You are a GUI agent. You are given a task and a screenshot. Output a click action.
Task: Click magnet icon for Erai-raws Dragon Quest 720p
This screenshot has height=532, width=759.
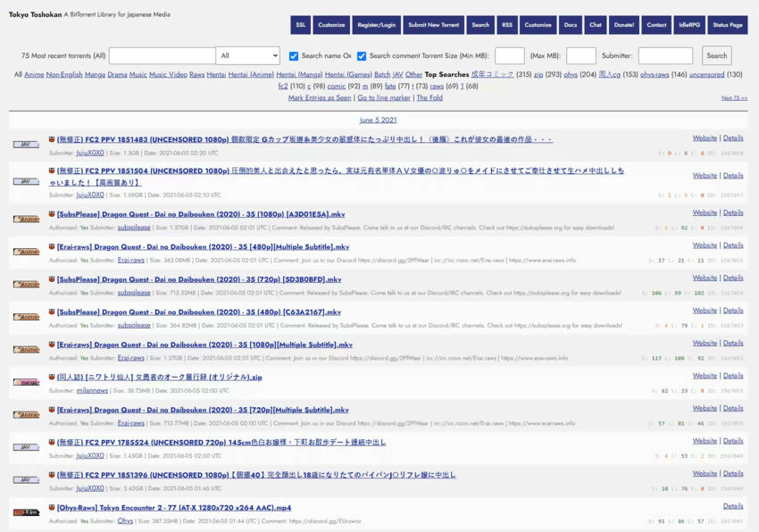pos(52,410)
